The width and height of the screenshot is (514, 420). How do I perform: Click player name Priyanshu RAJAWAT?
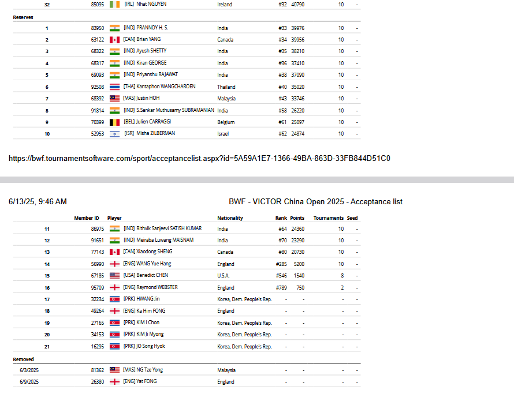(157, 74)
